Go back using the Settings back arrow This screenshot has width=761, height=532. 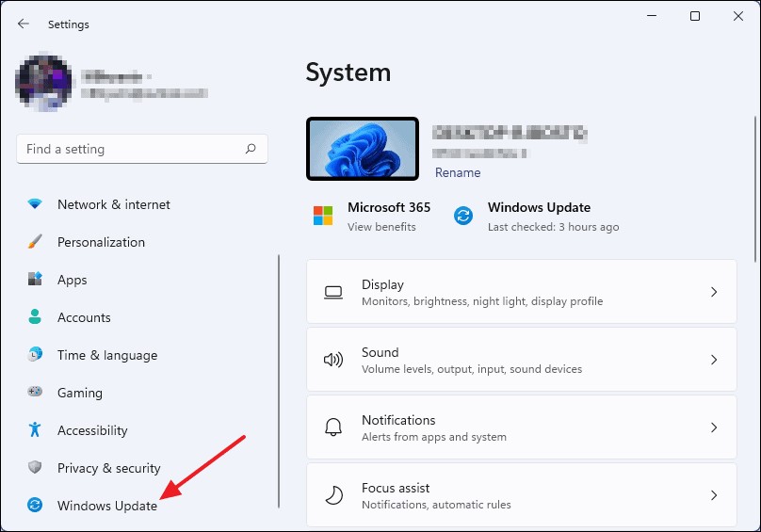(x=23, y=24)
